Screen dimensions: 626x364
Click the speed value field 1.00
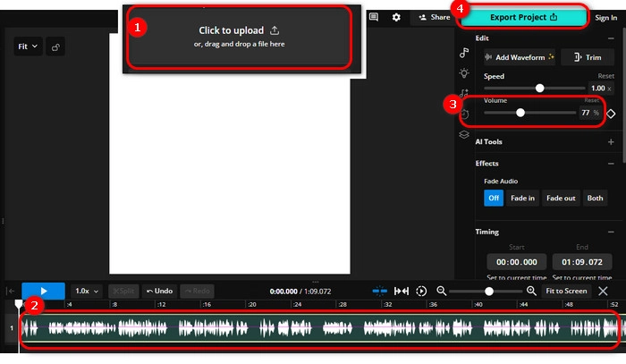click(x=600, y=89)
